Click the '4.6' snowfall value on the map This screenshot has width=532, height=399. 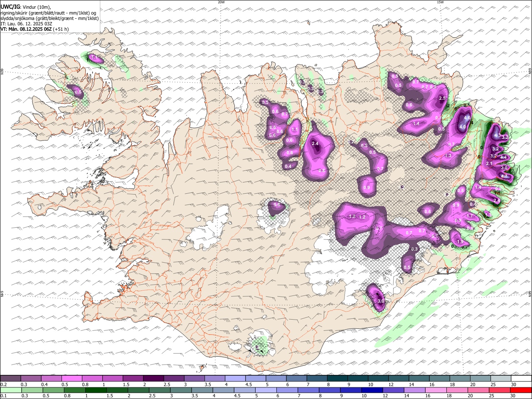(467, 118)
